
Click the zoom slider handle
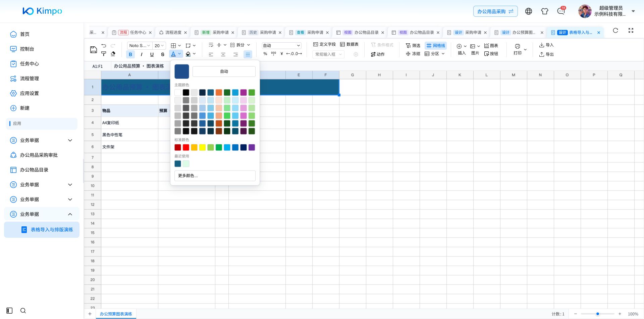pos(598,314)
